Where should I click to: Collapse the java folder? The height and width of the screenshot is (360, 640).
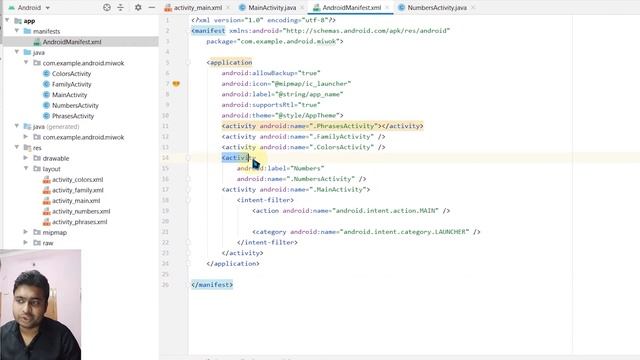[17, 52]
